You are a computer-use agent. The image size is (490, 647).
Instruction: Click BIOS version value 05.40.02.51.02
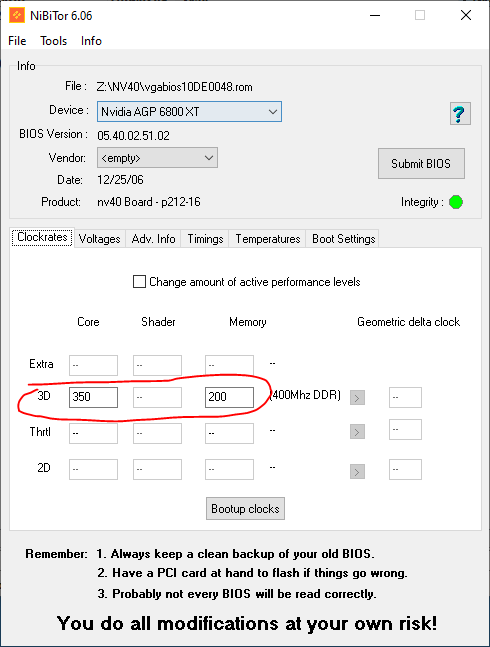pos(133,136)
